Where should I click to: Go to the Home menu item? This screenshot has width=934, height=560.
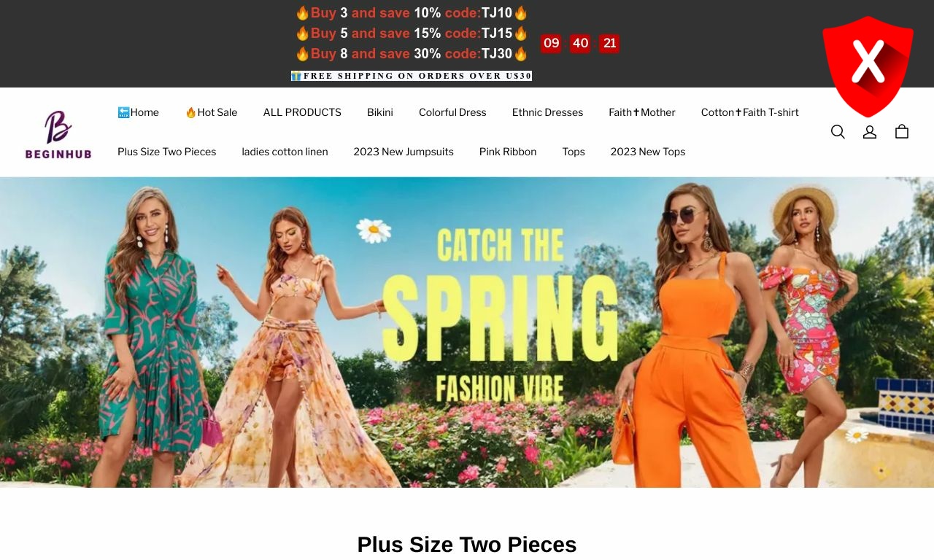138,112
